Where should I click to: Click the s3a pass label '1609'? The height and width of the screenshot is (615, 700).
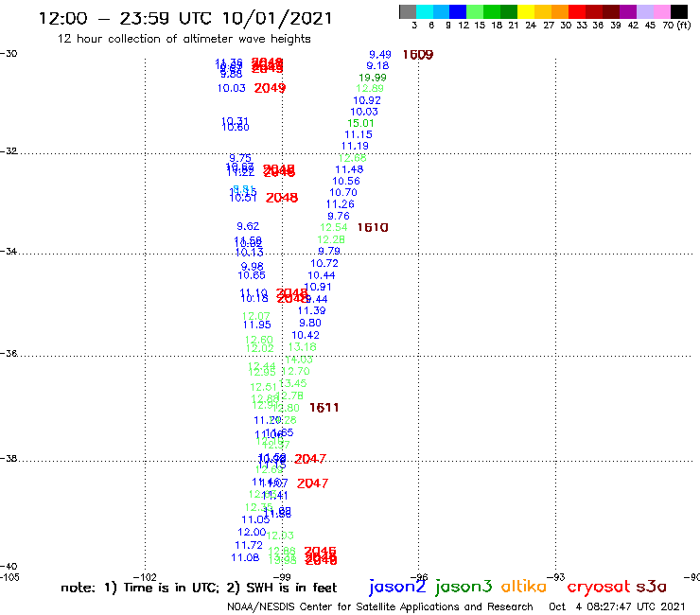(418, 55)
